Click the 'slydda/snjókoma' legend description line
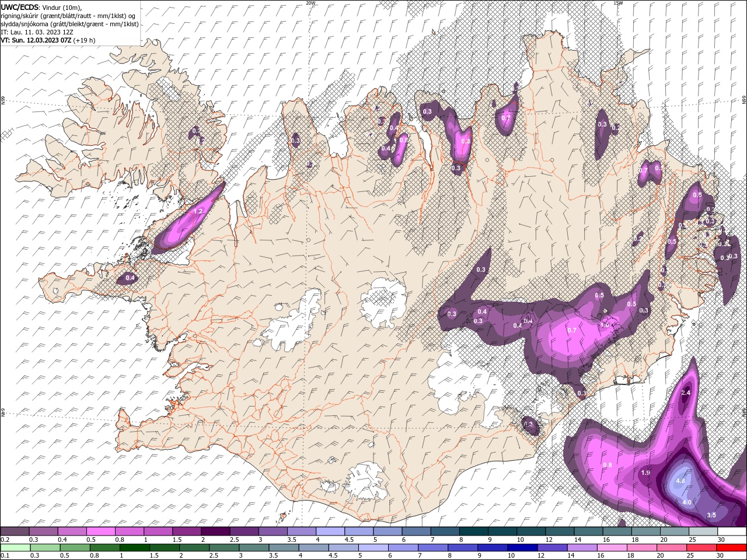Viewport: 747px width, 560px height. click(x=69, y=24)
